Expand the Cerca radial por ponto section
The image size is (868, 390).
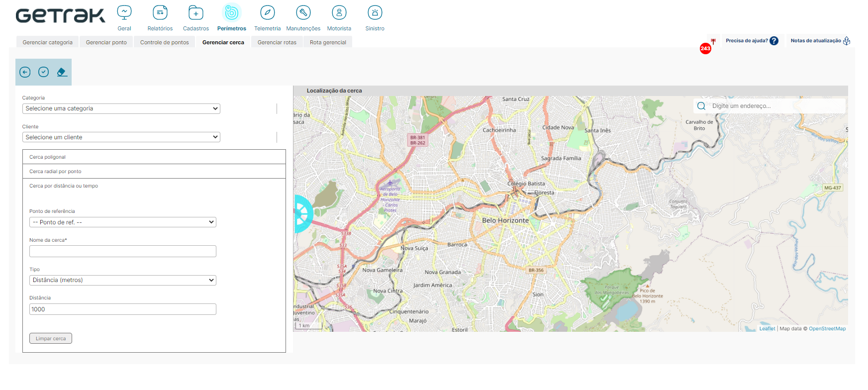click(154, 171)
